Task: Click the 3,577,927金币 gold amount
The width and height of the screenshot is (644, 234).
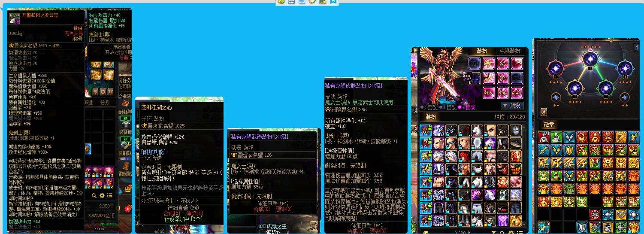Action: point(101,216)
